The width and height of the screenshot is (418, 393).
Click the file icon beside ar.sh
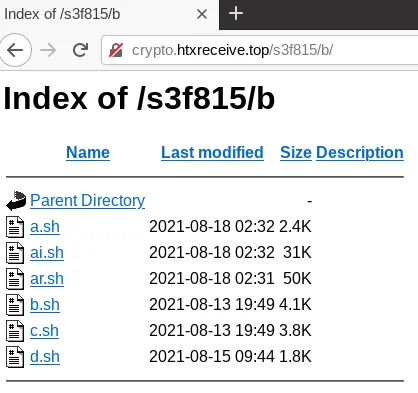(x=15, y=279)
